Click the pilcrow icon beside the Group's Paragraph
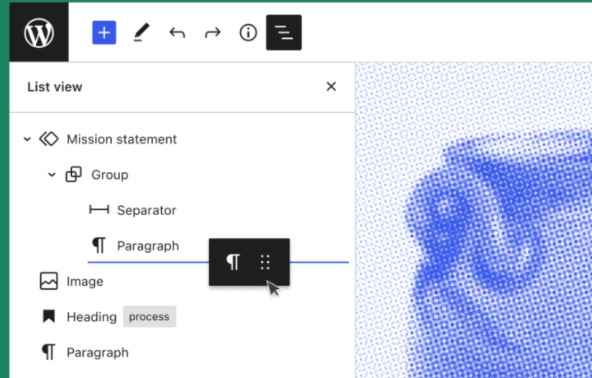 coord(99,245)
